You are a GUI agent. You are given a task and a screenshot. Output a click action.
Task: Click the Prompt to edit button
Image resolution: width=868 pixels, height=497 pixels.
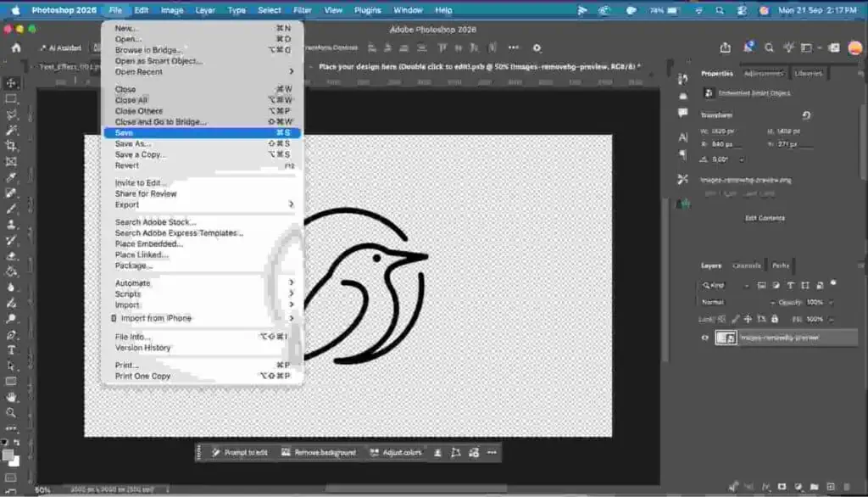pos(240,453)
